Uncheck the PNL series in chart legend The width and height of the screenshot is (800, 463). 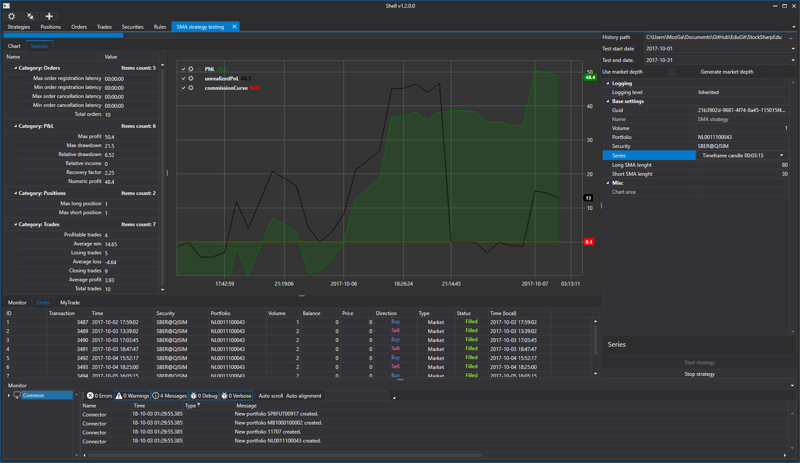(x=184, y=69)
